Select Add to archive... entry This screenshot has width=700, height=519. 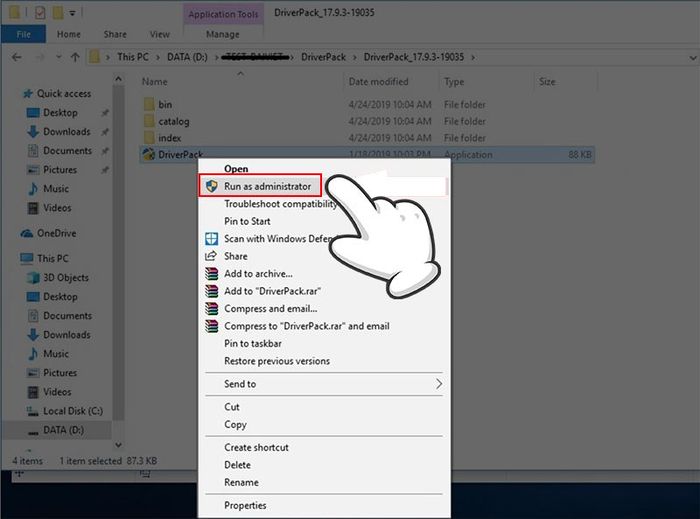(x=258, y=274)
